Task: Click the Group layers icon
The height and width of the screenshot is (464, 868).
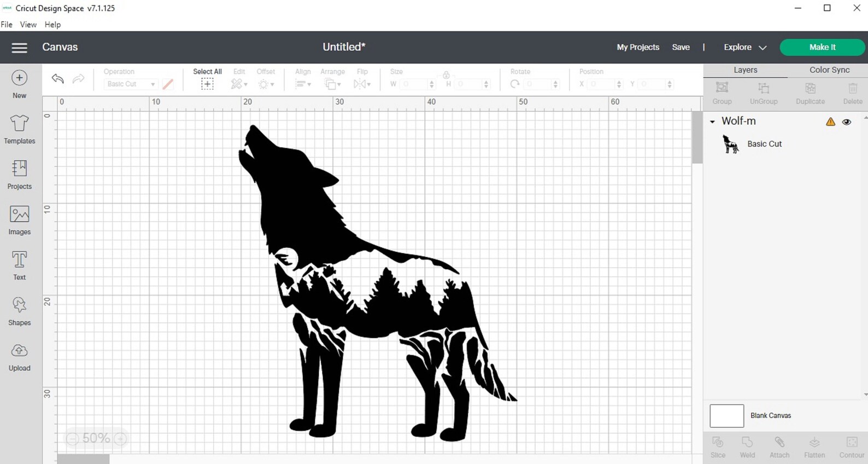Action: (722, 88)
